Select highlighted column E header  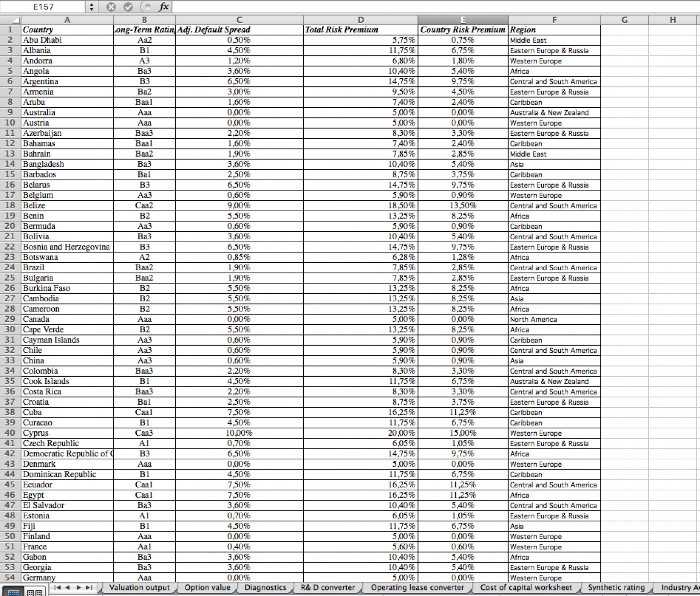pyautogui.click(x=463, y=20)
